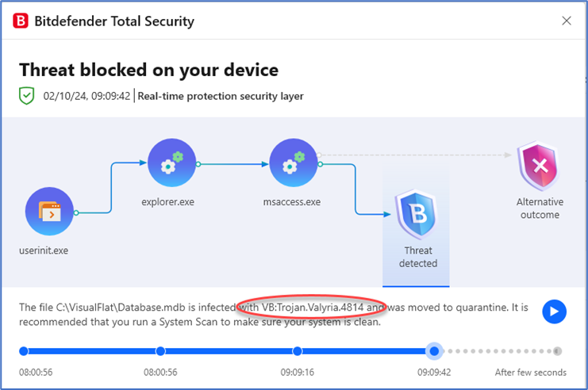Close the Bitdefender Total Security window

click(567, 21)
